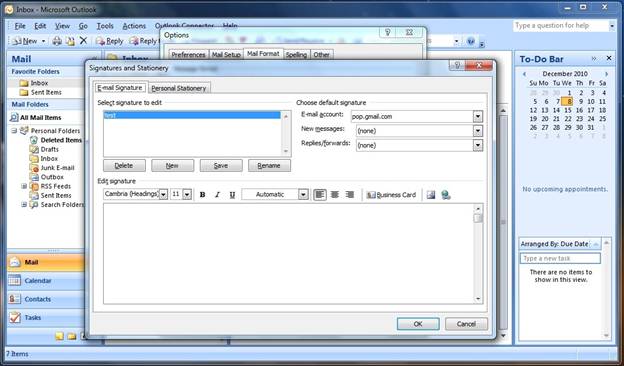The image size is (624, 366).
Task: Center align the signature text
Action: (x=335, y=195)
